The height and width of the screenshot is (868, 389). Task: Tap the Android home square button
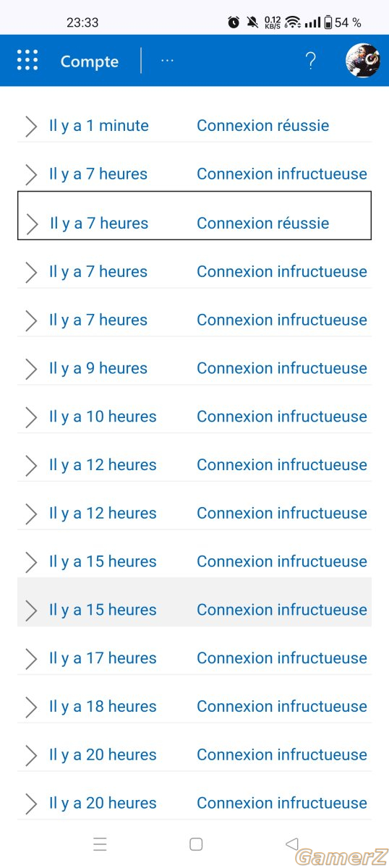point(195,843)
